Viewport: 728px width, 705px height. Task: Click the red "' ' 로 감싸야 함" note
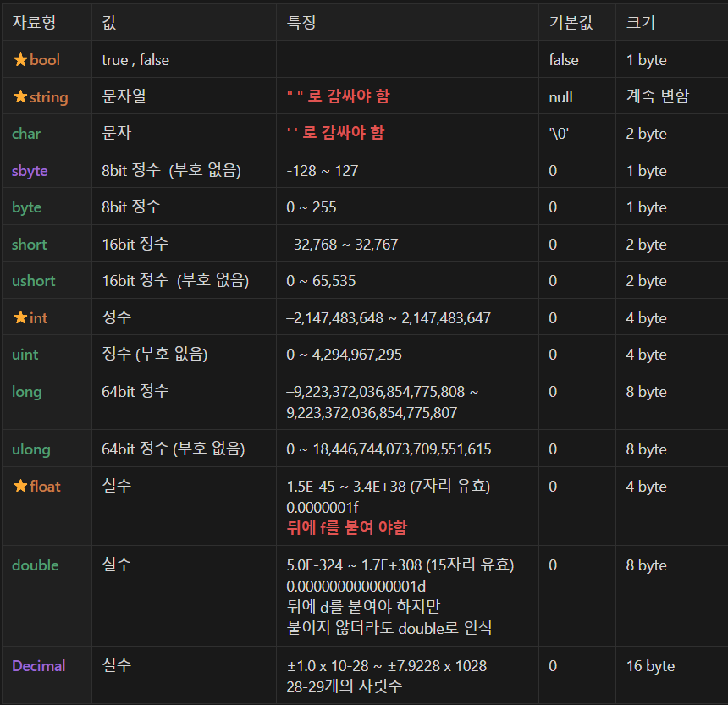[336, 133]
